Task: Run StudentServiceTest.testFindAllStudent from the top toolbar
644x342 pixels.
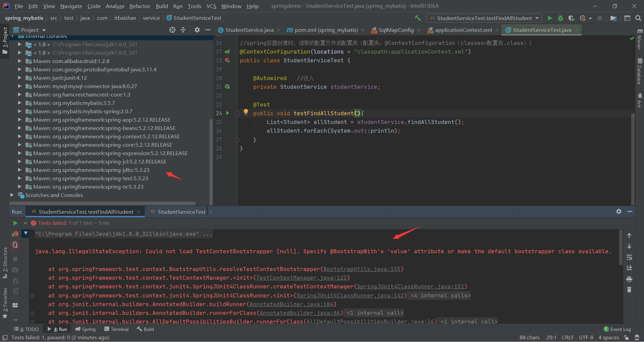Action: (x=550, y=18)
